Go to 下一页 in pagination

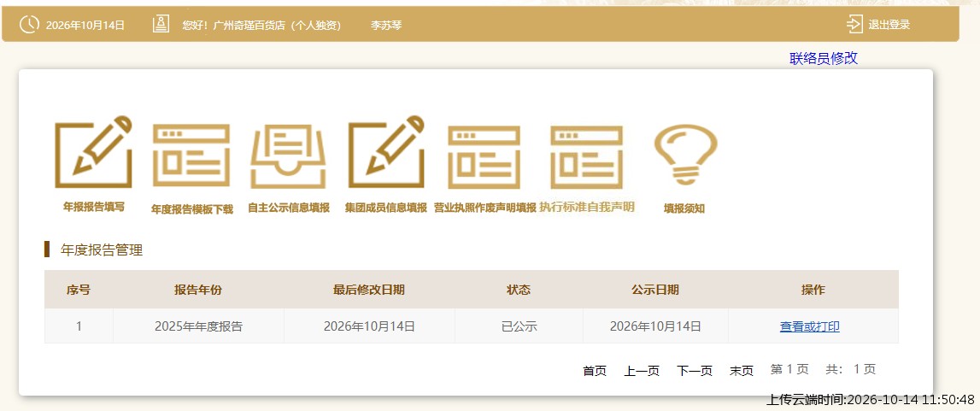pos(695,370)
